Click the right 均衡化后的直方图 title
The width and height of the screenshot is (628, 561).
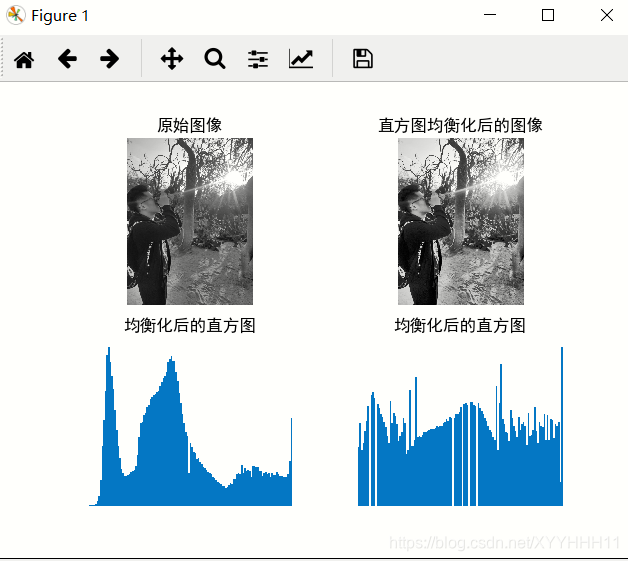click(x=460, y=325)
